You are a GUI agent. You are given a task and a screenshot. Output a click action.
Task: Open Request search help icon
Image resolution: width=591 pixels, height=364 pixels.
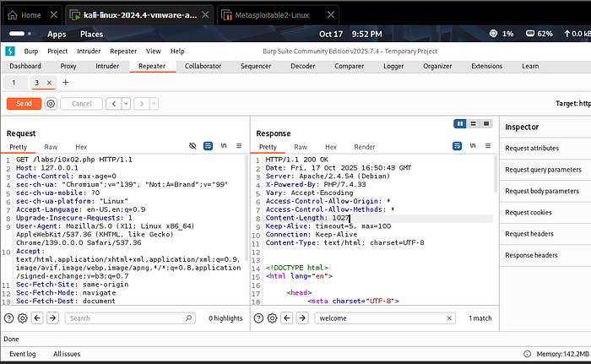pos(8,318)
